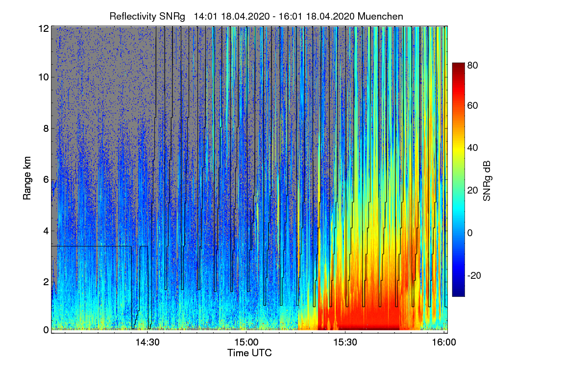The height and width of the screenshot is (392, 588).
Task: Select the start date '14:01 18.04.2020' in the title
Action: 231,16
